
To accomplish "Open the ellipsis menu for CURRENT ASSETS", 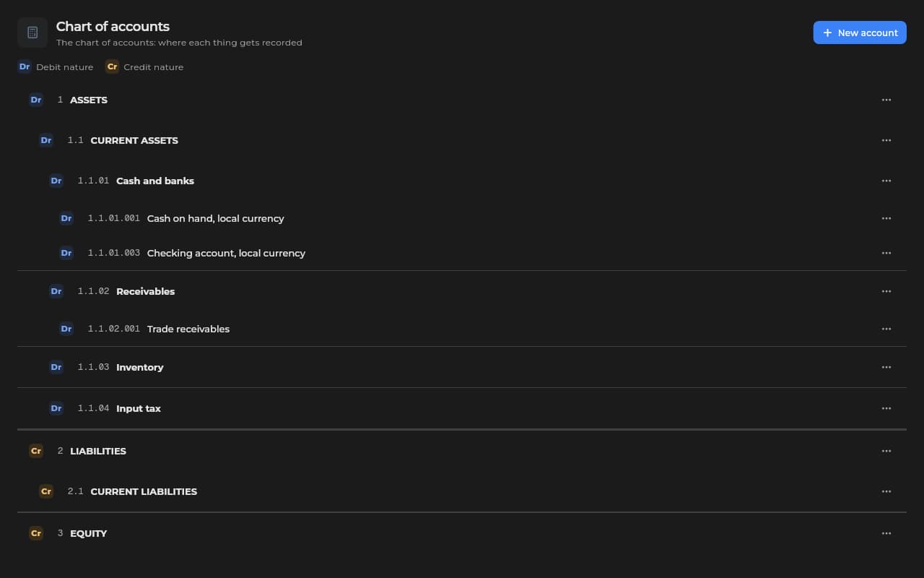I will tap(886, 140).
